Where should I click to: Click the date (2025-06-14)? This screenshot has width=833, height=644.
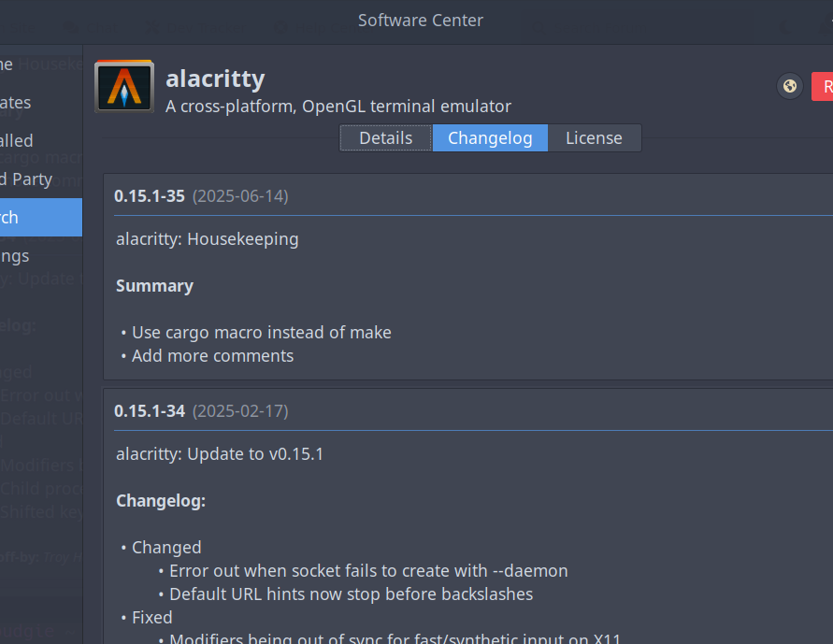pyautogui.click(x=240, y=196)
